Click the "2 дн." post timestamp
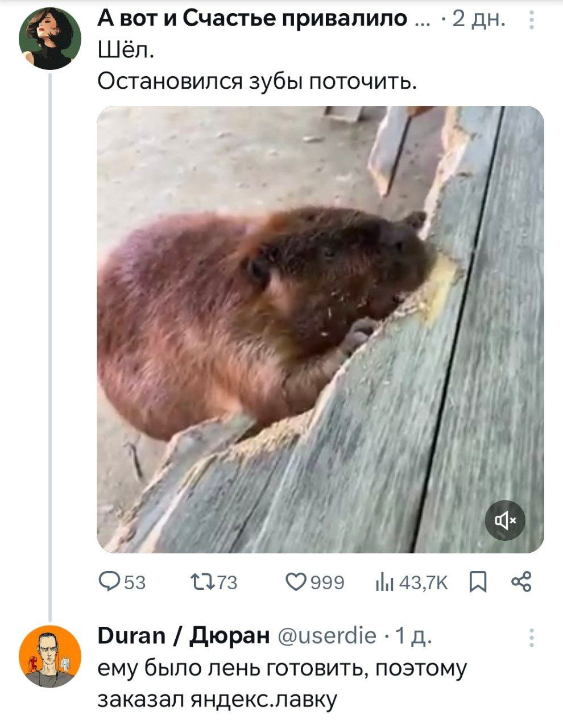Screen dimensions: 563x728 pyautogui.click(x=478, y=19)
